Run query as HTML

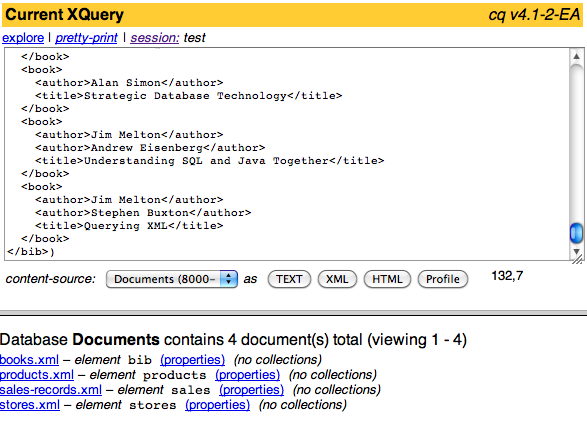point(387,279)
